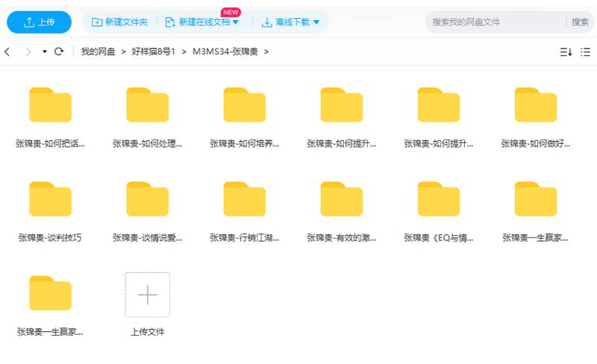Refresh the current folder listing
The width and height of the screenshot is (597, 364).
click(59, 51)
